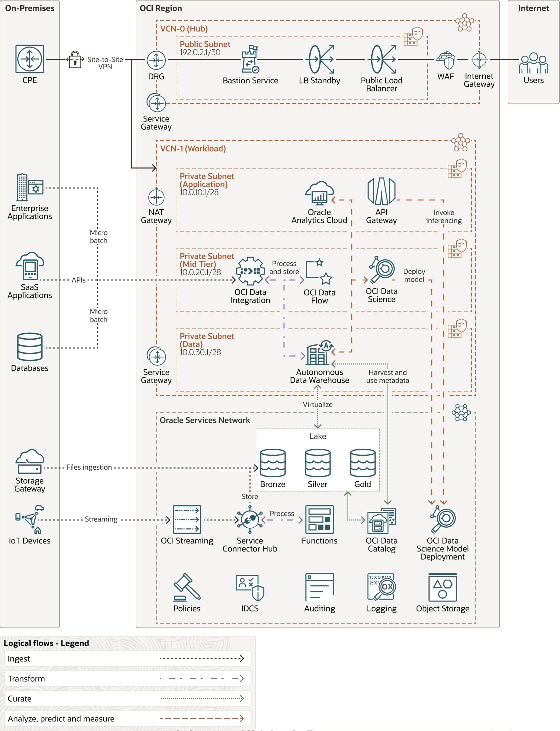This screenshot has width=560, height=731.
Task: Select the Internet Gateway icon
Action: pyautogui.click(x=479, y=60)
